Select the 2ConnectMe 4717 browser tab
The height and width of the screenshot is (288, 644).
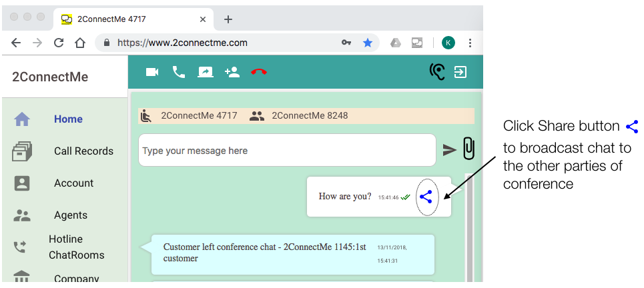coord(133,19)
